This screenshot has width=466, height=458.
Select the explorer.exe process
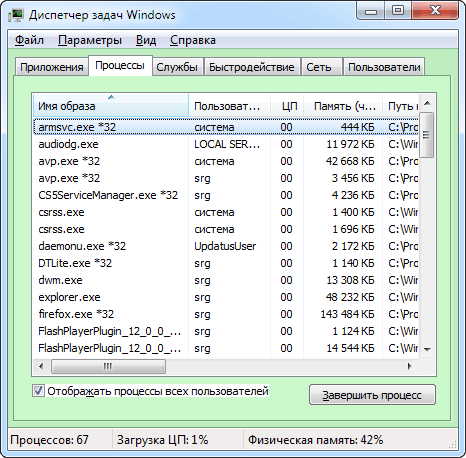coord(226,297)
